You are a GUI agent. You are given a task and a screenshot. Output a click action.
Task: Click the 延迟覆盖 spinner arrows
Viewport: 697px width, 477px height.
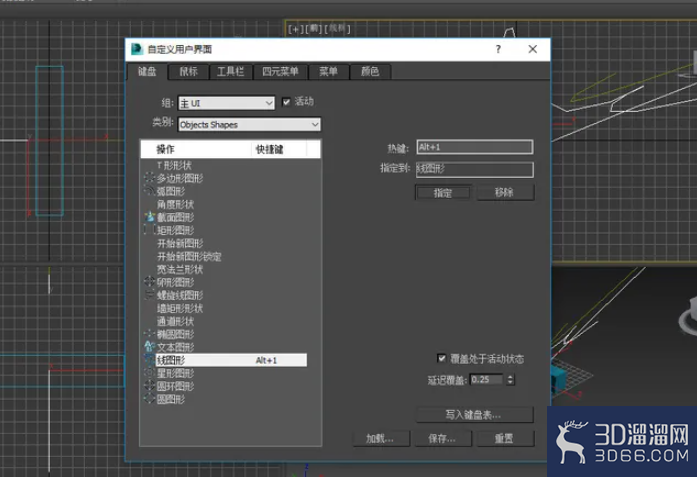(510, 380)
